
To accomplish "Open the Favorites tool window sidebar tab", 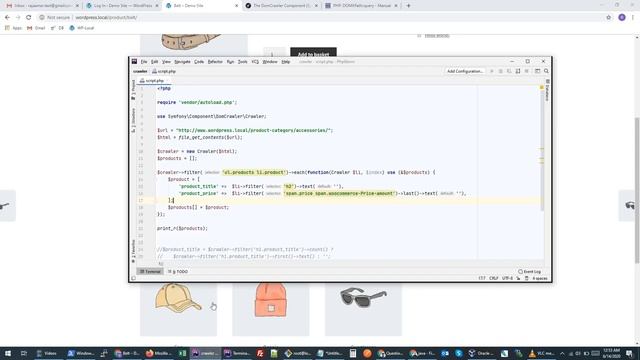I will 133,251.
